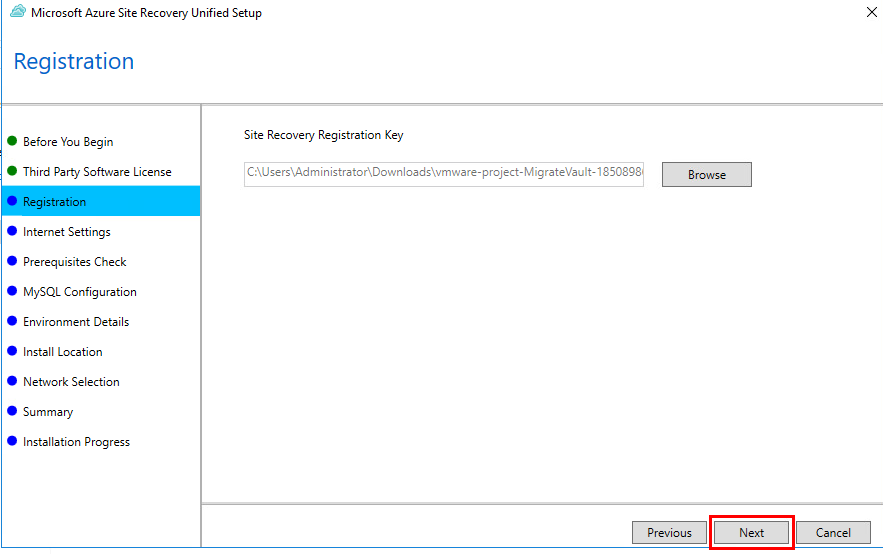Click the blue dot beside Environment Details
883x554 pixels.
(x=12, y=321)
